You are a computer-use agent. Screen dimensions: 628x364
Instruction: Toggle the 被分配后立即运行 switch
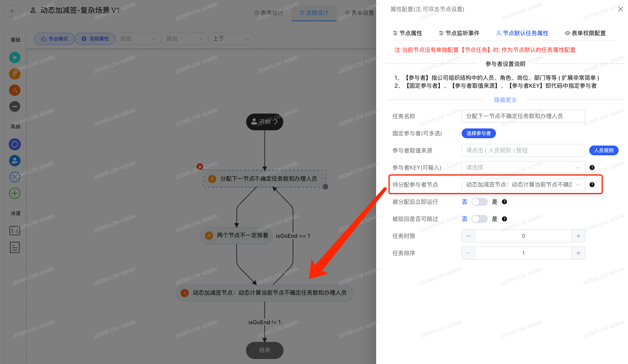[479, 202]
